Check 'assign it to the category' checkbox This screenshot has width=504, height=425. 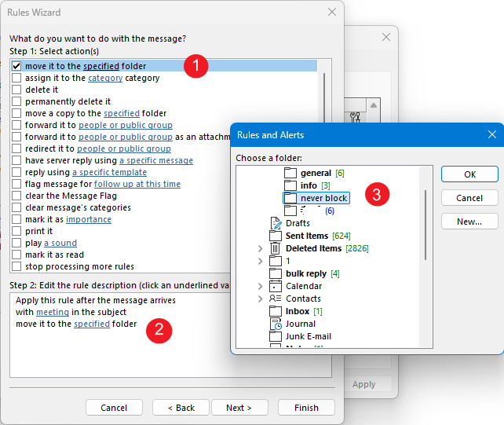[16, 78]
